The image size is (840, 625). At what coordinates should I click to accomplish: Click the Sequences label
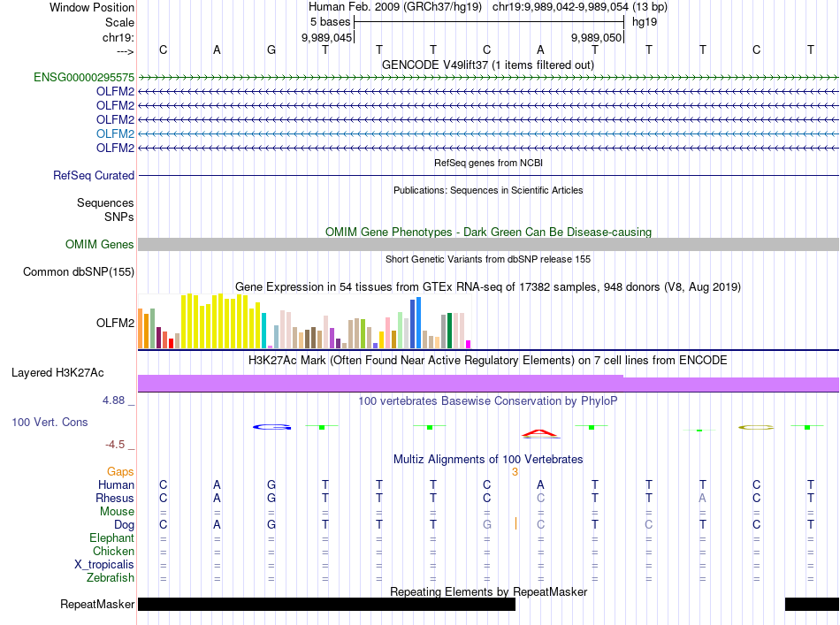pos(105,202)
